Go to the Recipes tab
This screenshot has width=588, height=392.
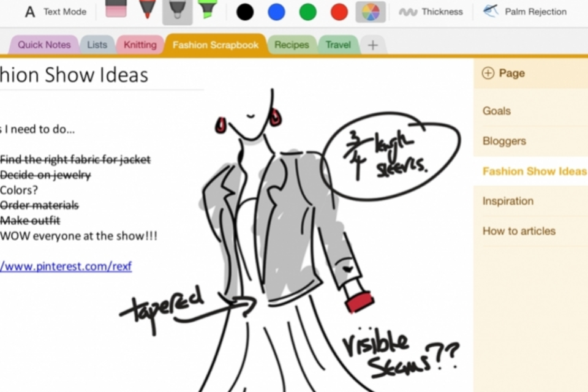(292, 45)
